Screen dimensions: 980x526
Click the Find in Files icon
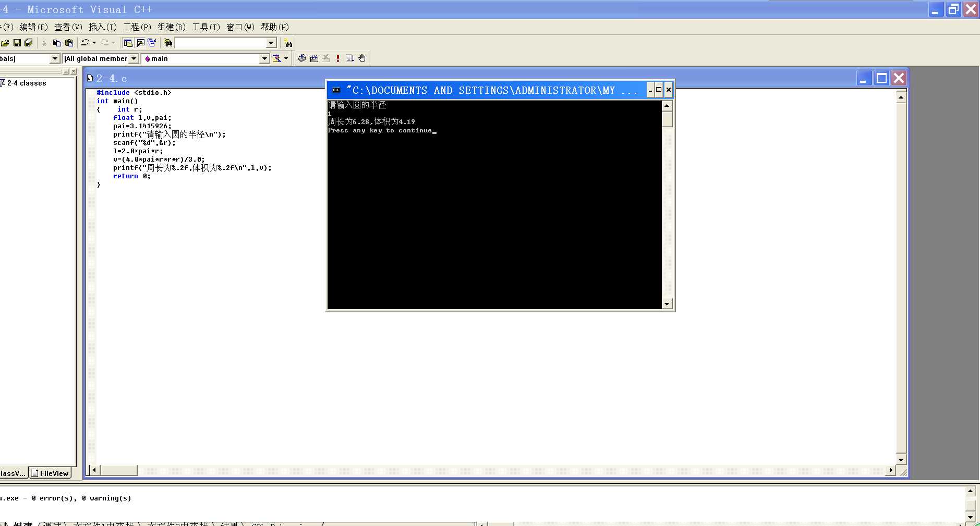point(168,43)
